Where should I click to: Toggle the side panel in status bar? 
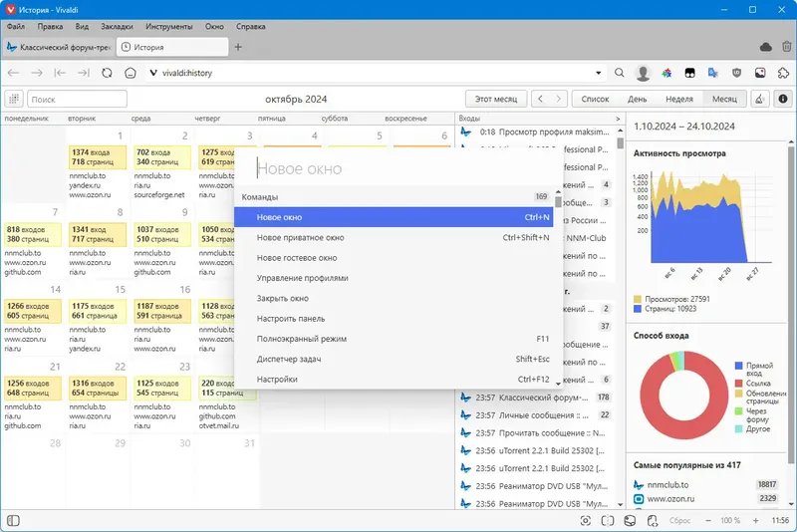(13, 520)
